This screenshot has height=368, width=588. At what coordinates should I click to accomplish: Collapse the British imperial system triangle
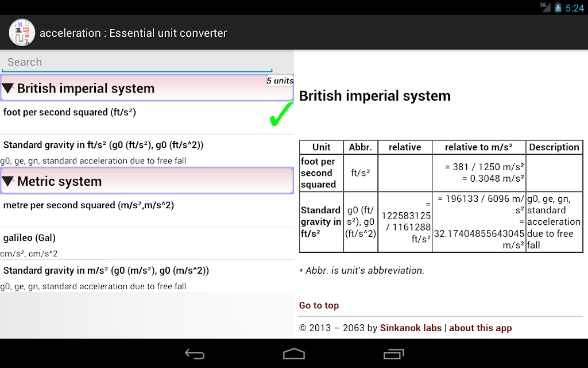[8, 88]
